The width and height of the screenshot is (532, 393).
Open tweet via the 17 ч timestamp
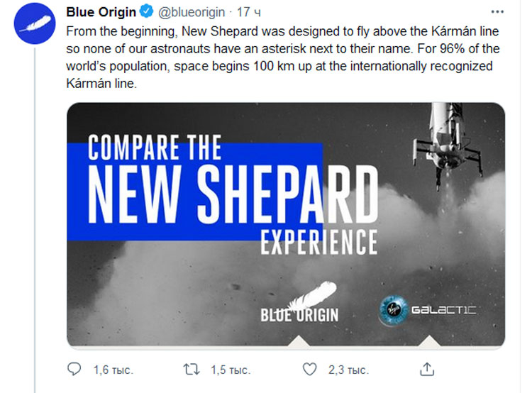[248, 12]
